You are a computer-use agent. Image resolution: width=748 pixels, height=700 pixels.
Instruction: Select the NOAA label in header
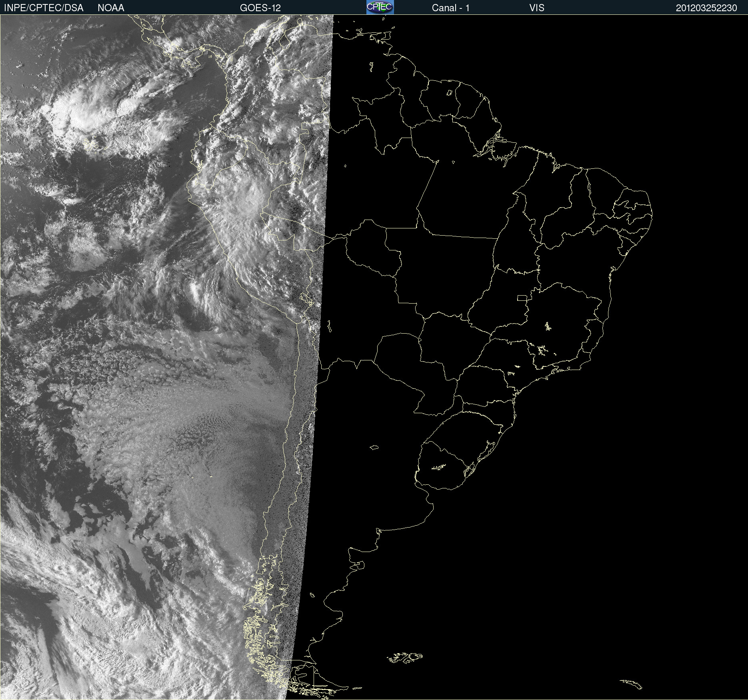click(x=111, y=8)
